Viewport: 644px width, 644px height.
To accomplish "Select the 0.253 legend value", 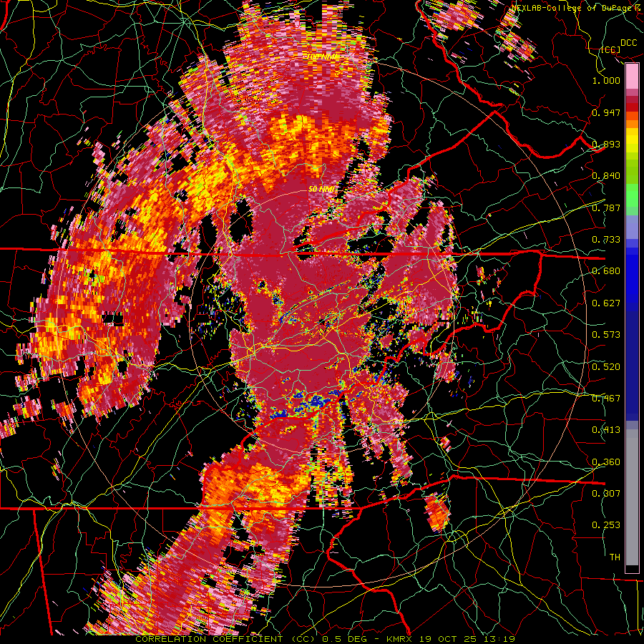I will 606,525.
